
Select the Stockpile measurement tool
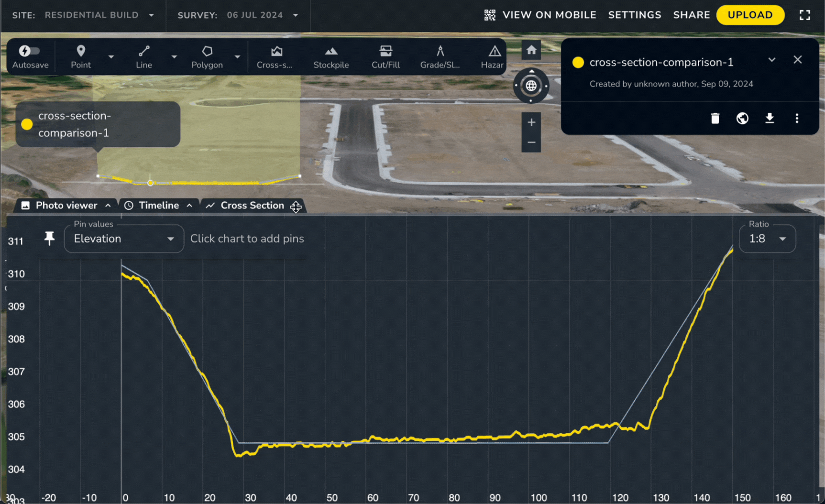[330, 57]
